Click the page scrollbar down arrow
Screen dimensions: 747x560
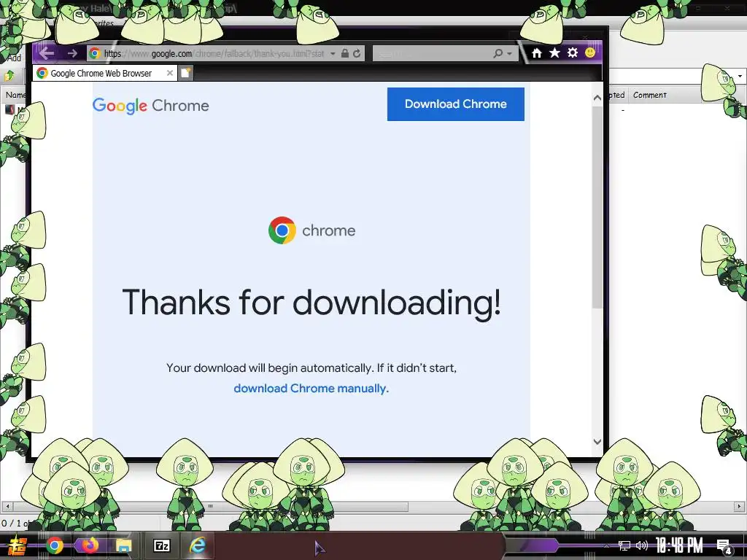(597, 441)
